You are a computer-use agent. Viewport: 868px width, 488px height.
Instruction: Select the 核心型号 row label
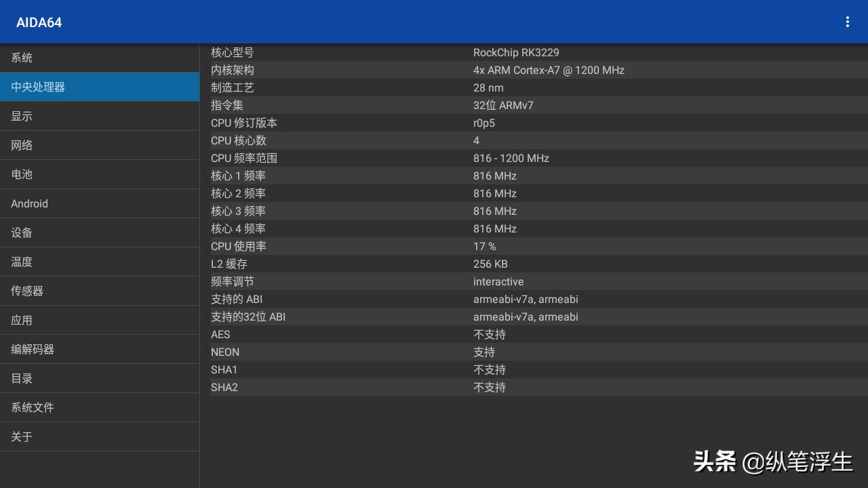click(233, 52)
